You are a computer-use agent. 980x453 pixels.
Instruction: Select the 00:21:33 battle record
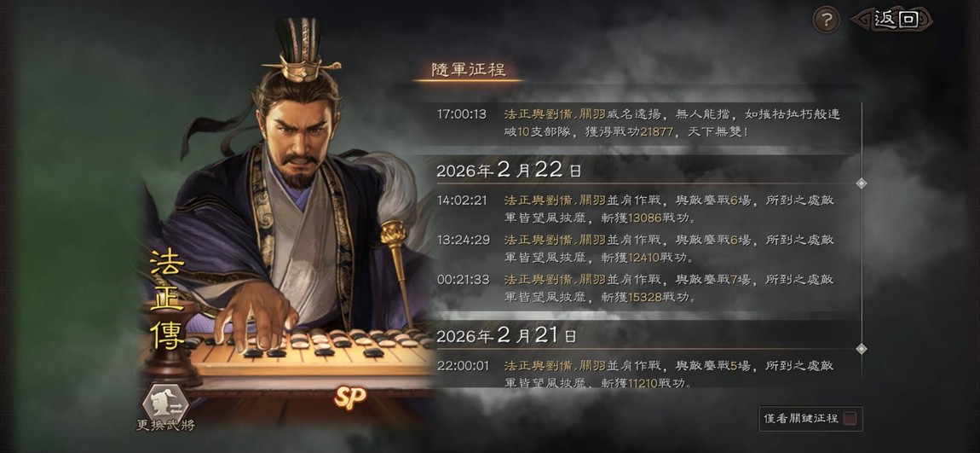tap(634, 287)
